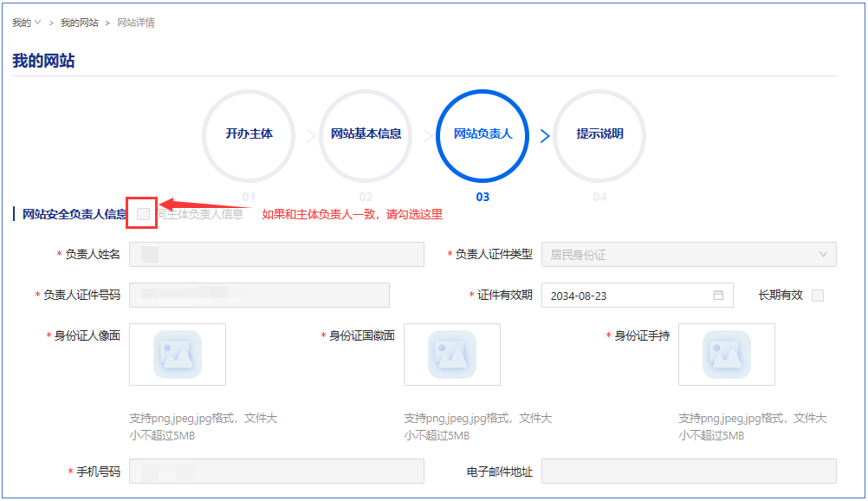Click the ID national emblem side upload icon

click(451, 354)
